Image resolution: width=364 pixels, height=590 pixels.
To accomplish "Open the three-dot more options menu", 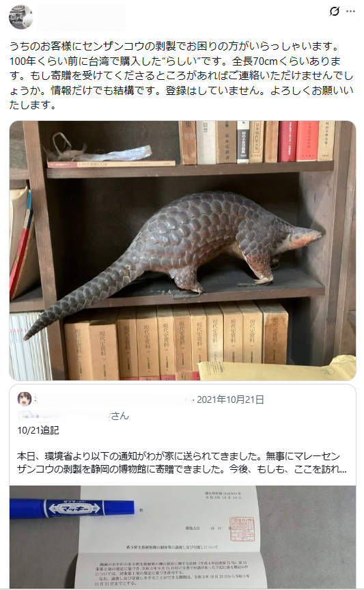I will coord(350,12).
